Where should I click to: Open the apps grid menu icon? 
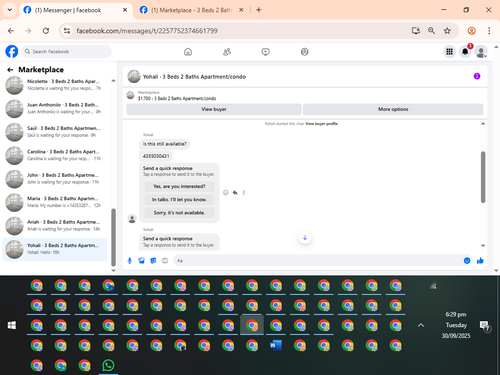(449, 52)
